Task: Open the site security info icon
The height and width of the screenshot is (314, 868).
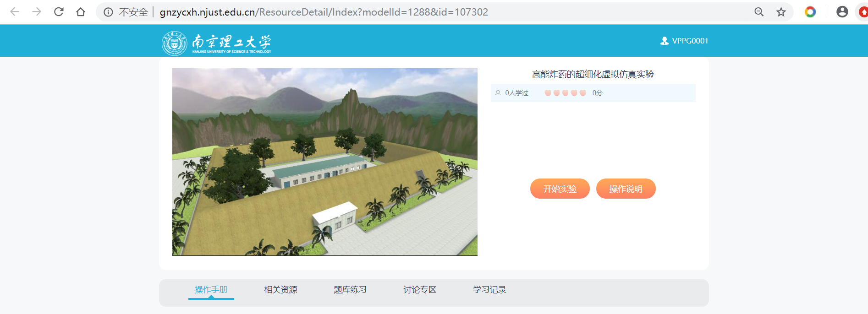Action: coord(108,12)
